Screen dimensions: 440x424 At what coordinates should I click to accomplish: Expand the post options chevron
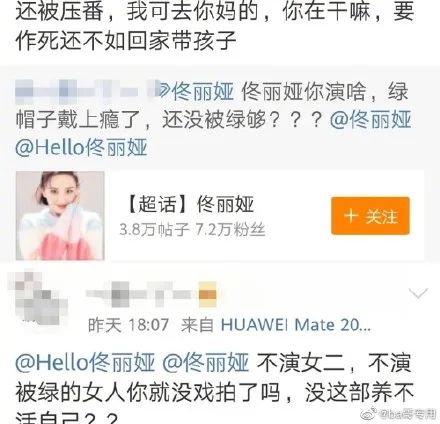[x=418, y=293]
